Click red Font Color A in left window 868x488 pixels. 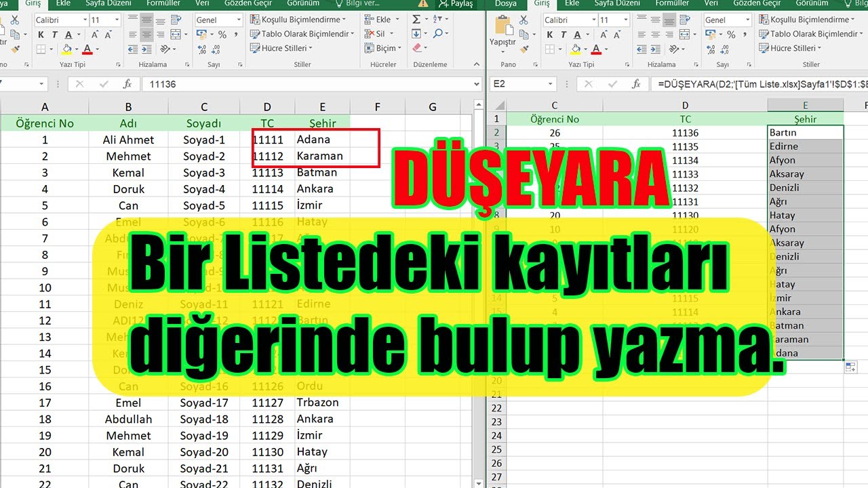(87, 49)
